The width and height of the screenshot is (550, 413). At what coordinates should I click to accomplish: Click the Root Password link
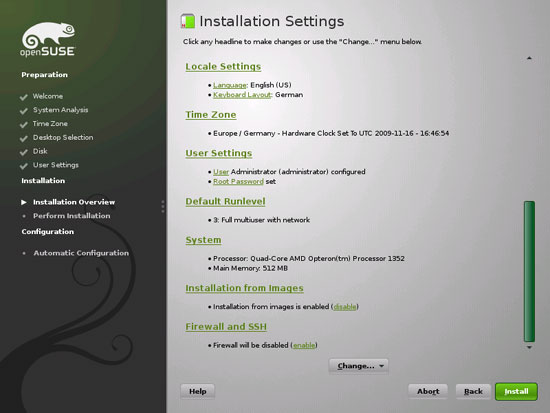click(x=238, y=181)
